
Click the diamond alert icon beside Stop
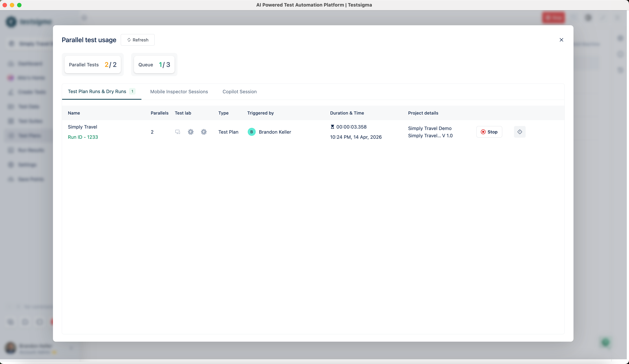pos(520,132)
